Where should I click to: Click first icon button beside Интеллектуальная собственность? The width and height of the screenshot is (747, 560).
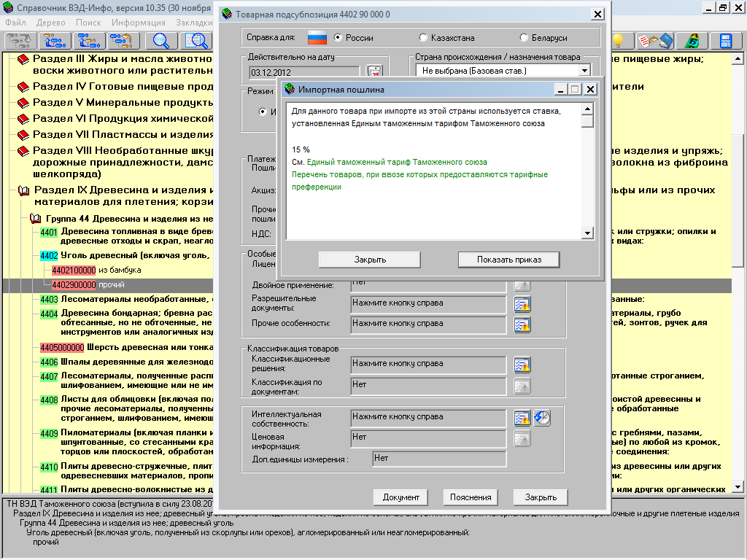(x=522, y=418)
